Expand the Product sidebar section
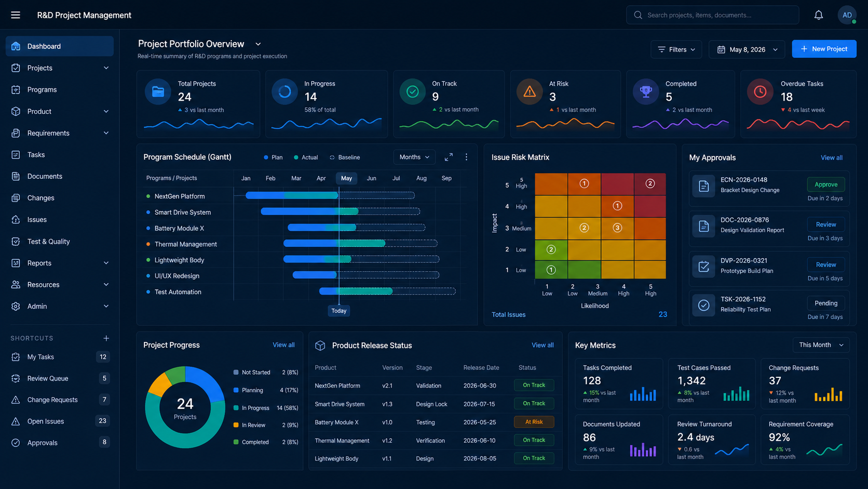 106,111
